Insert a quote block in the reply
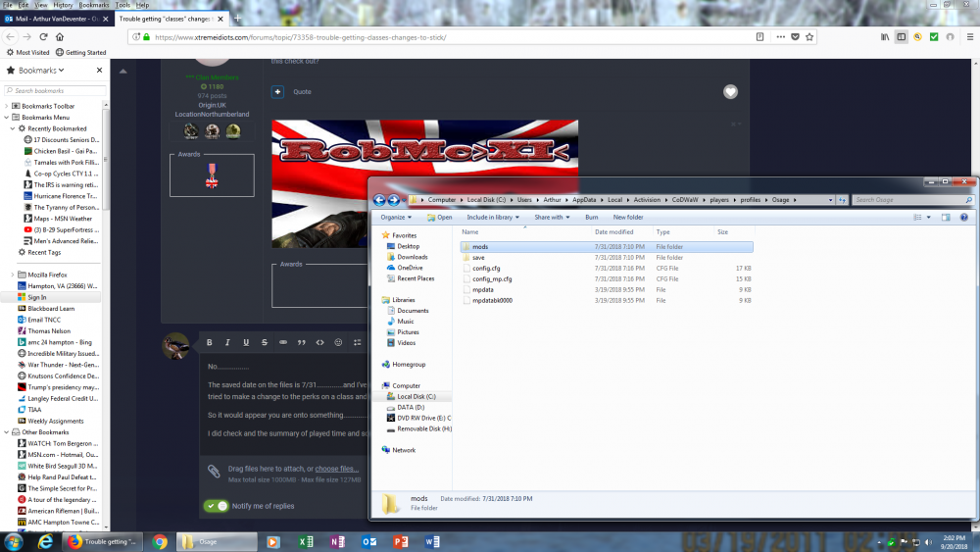The width and height of the screenshot is (980, 552). (301, 342)
